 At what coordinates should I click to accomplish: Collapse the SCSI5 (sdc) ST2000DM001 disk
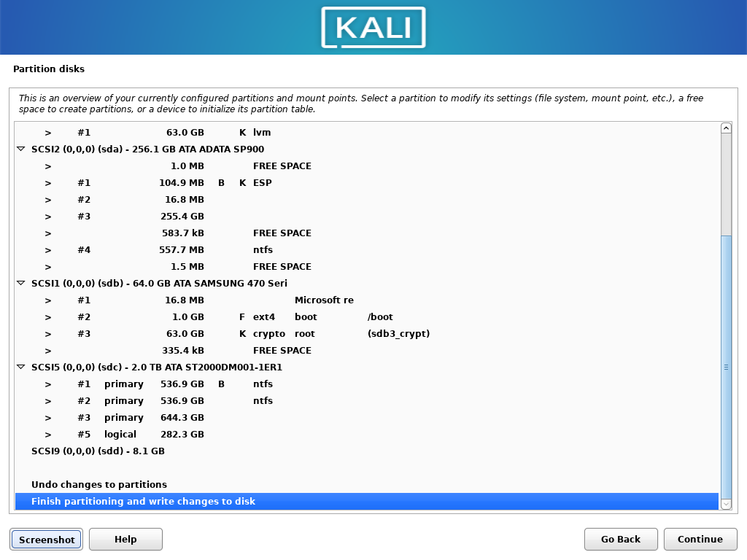pos(20,367)
